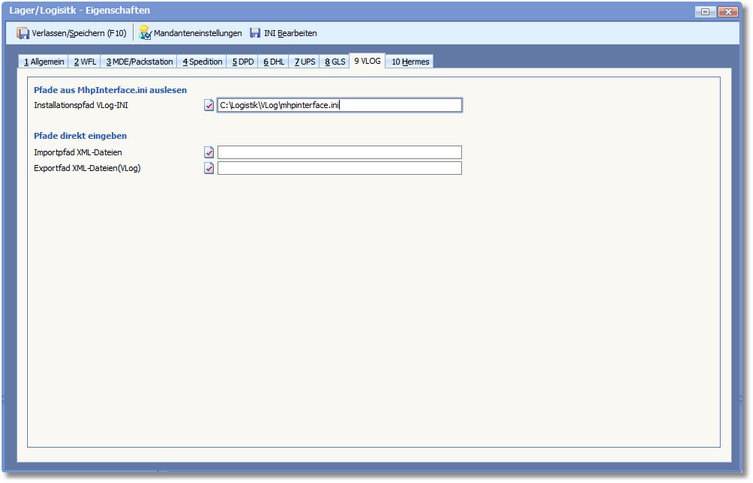Focus the Importpfad XML-Dateien text field
Viewport: 753px width, 483px height.
pyautogui.click(x=339, y=153)
